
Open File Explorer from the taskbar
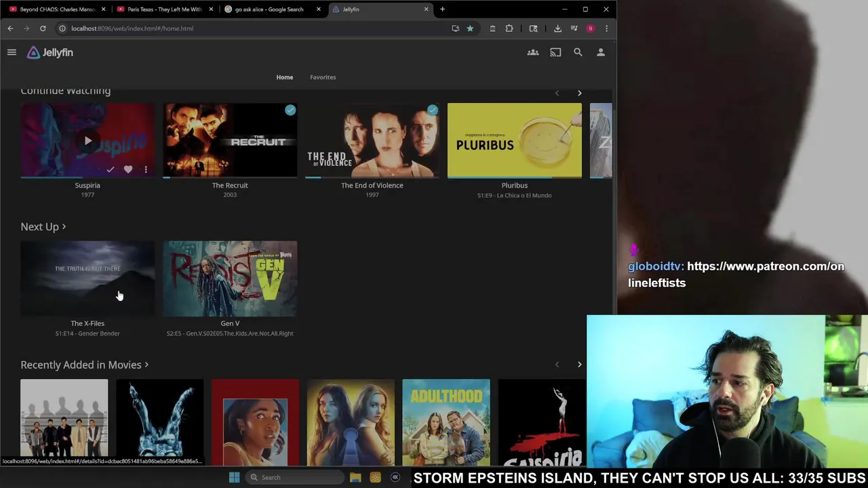(x=355, y=477)
